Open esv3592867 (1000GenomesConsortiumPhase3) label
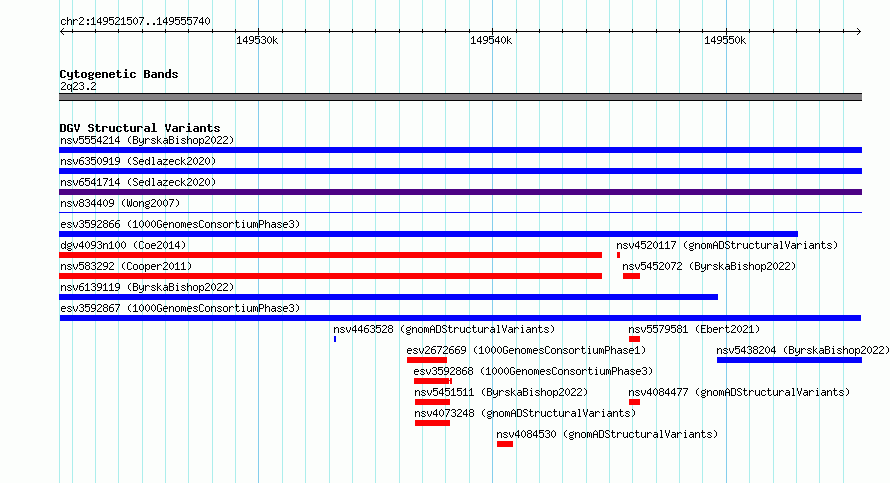890x483 pixels. tap(180, 308)
